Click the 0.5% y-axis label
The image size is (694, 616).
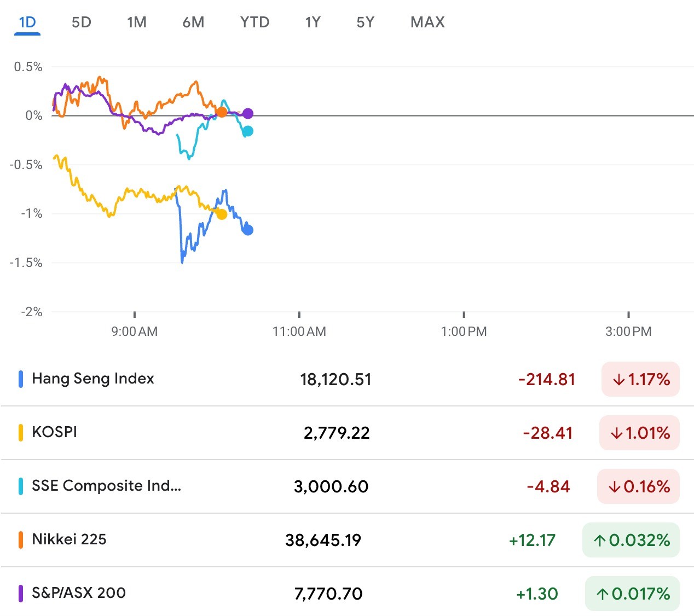tap(28, 67)
